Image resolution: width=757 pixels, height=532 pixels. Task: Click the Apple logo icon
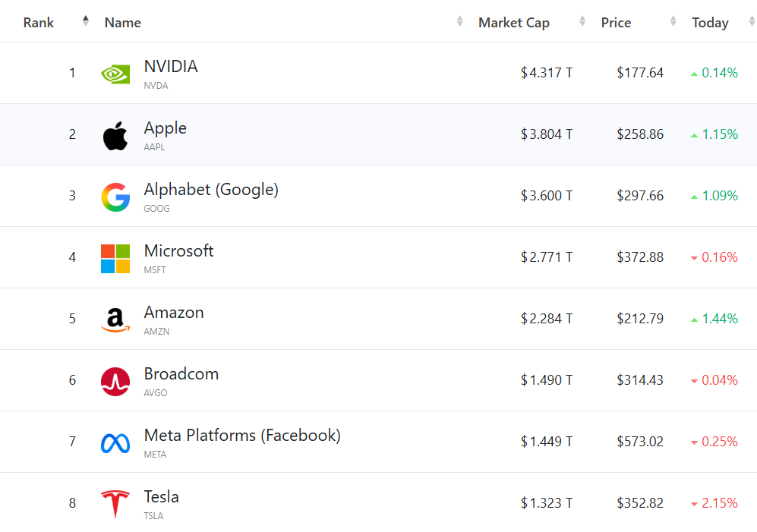[x=115, y=135]
